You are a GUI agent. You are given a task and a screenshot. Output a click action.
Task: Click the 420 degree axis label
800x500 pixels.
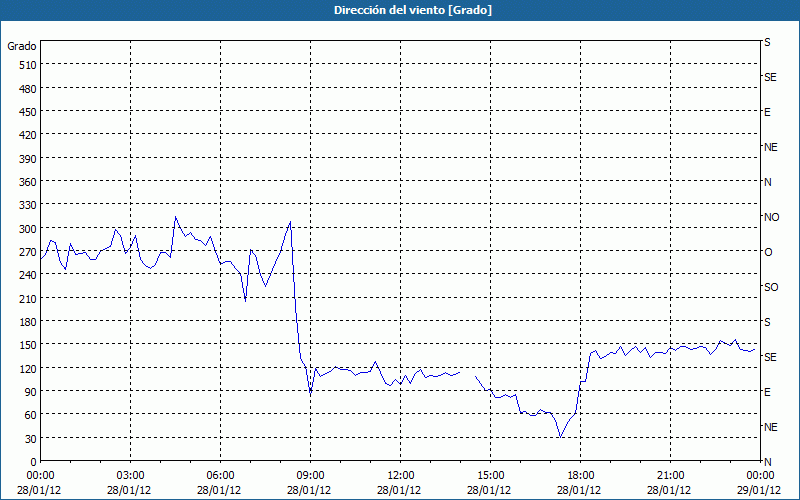click(x=28, y=135)
